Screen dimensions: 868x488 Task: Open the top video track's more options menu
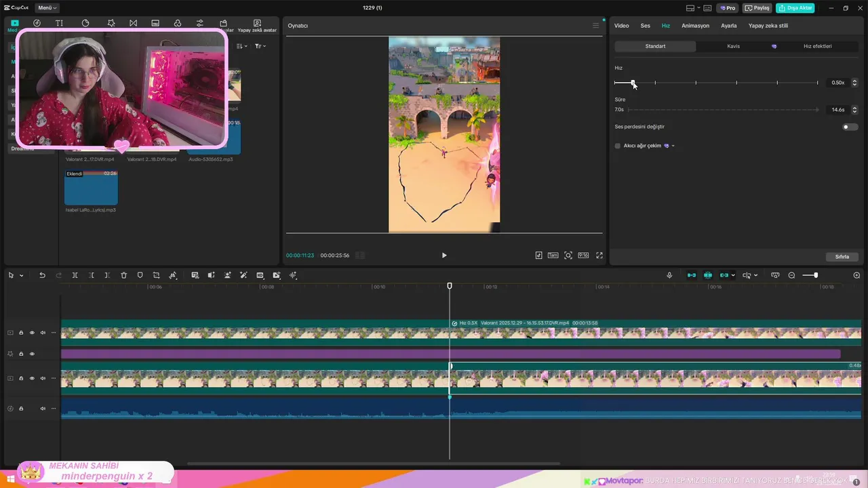(x=54, y=333)
